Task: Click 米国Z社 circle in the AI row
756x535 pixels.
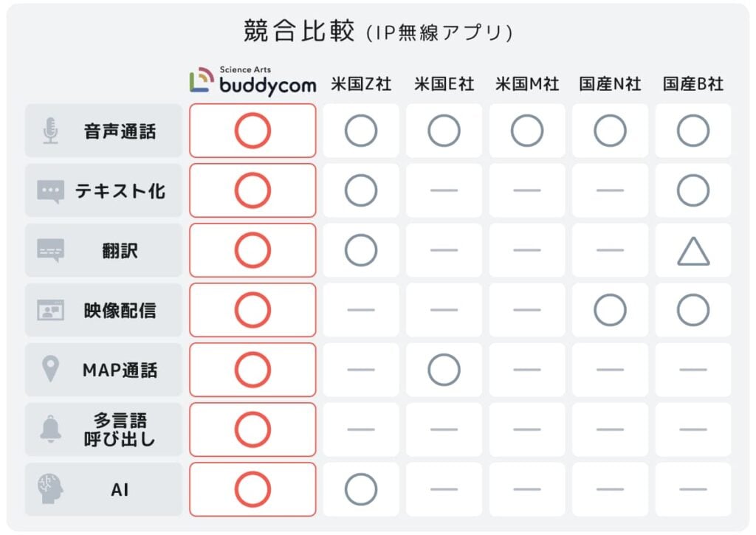Action: [x=361, y=489]
